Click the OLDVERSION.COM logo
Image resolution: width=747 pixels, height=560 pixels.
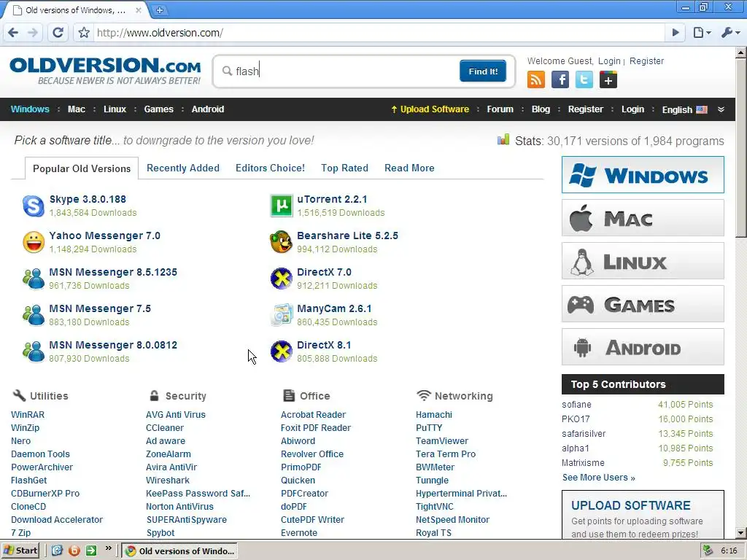pyautogui.click(x=105, y=71)
